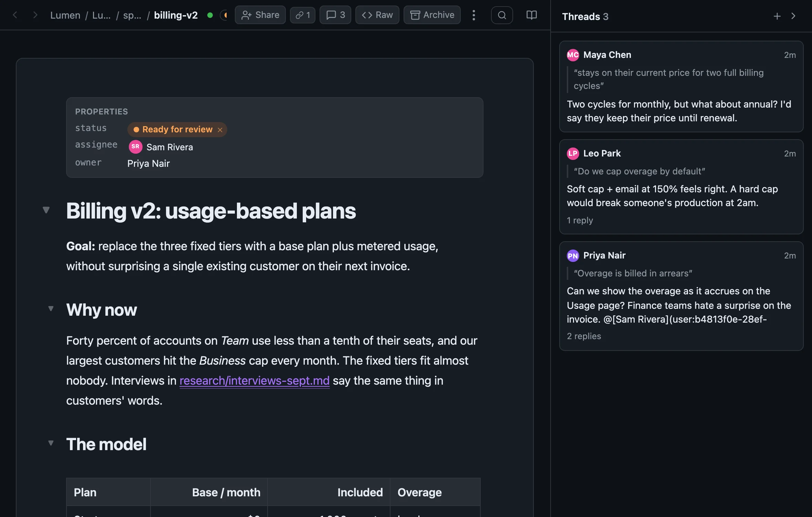Open the backlinks button showing 1

pos(302,15)
